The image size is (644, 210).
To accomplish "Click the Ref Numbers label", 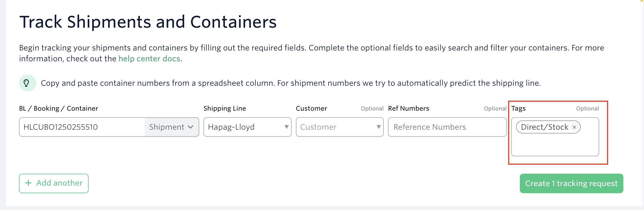I will pos(408,109).
